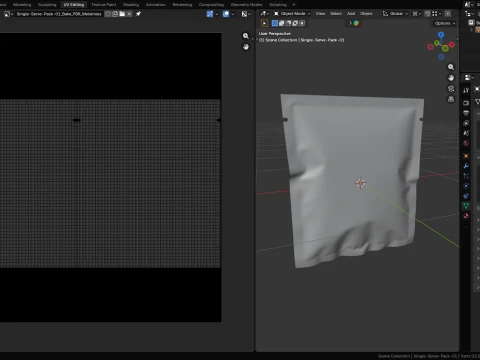
Task: Open the viewport Options dropdown
Action: point(445,23)
